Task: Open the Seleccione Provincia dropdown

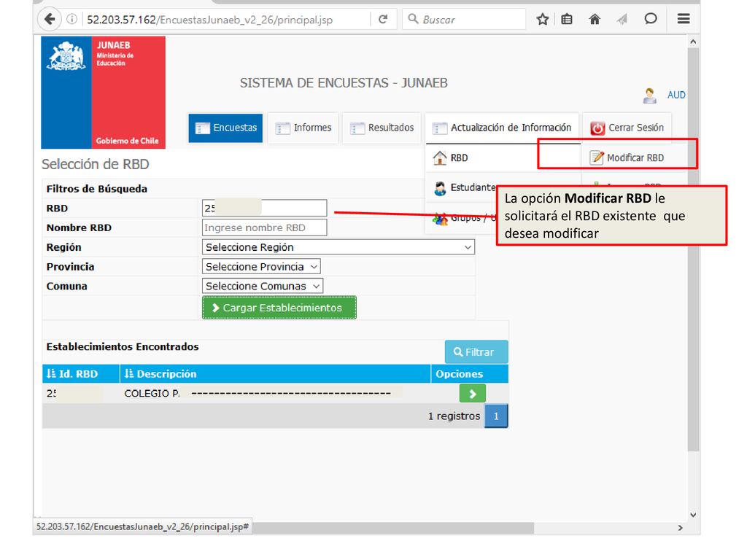Action: click(261, 267)
